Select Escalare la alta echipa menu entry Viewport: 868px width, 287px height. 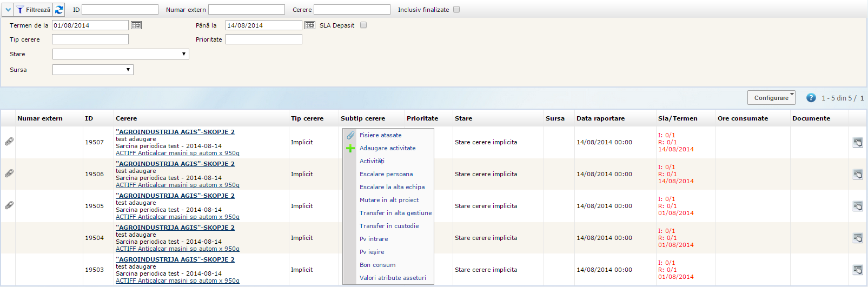tap(392, 187)
